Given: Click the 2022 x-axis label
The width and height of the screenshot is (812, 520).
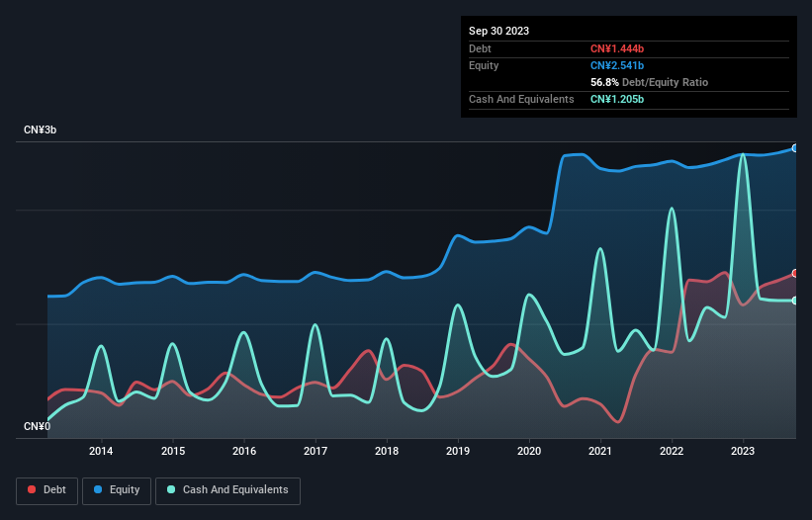Looking at the screenshot, I should pyautogui.click(x=672, y=451).
